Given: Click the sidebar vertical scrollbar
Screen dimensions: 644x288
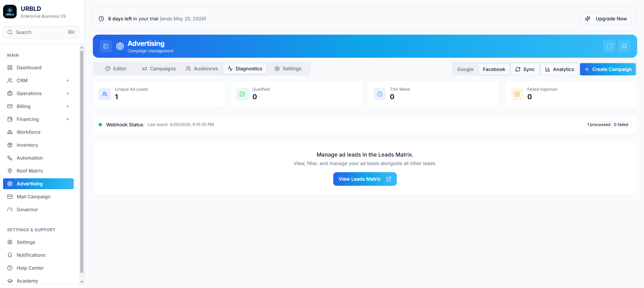Looking at the screenshot, I should pos(82,162).
